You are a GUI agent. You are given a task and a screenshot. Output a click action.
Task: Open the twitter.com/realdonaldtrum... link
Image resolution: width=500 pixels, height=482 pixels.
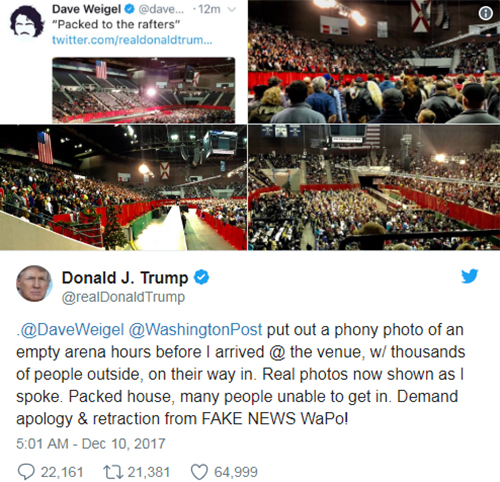(x=132, y=40)
